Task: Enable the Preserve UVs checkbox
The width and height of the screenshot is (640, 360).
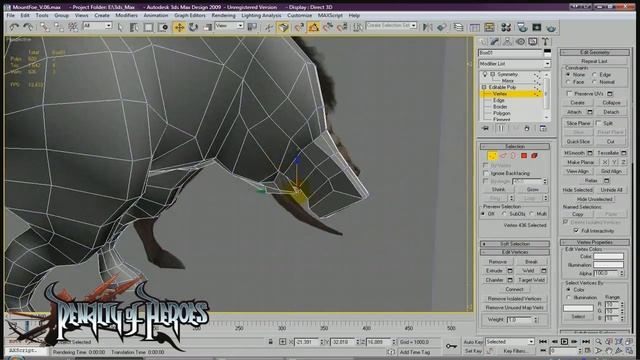Action: (x=569, y=94)
